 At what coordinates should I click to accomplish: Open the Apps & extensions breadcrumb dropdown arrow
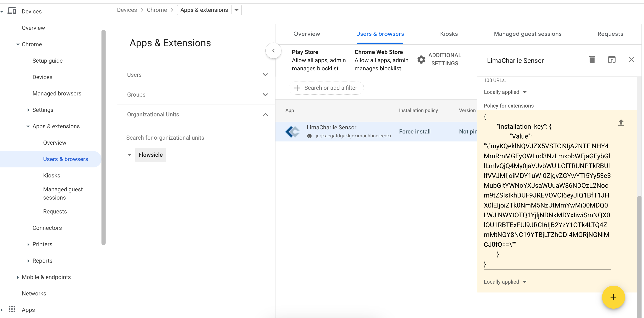(x=236, y=10)
